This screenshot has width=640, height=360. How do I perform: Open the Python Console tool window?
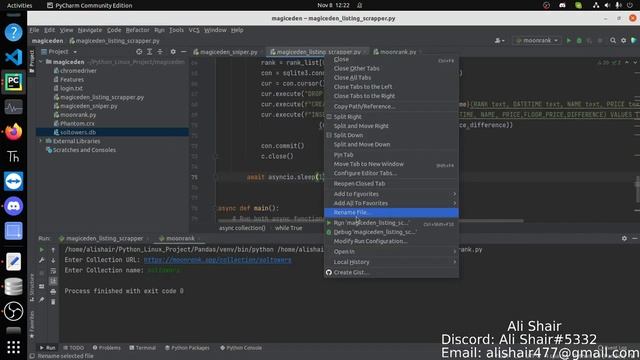coord(241,348)
